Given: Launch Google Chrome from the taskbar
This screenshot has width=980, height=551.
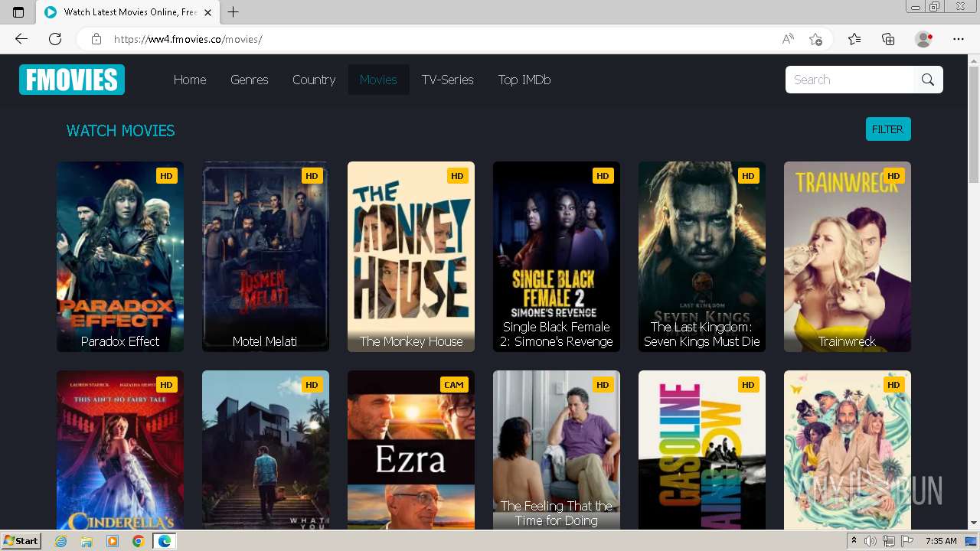Looking at the screenshot, I should point(139,541).
